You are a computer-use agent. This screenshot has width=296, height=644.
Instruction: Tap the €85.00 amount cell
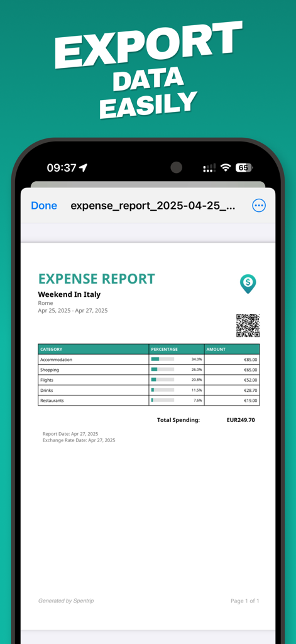[232, 359]
